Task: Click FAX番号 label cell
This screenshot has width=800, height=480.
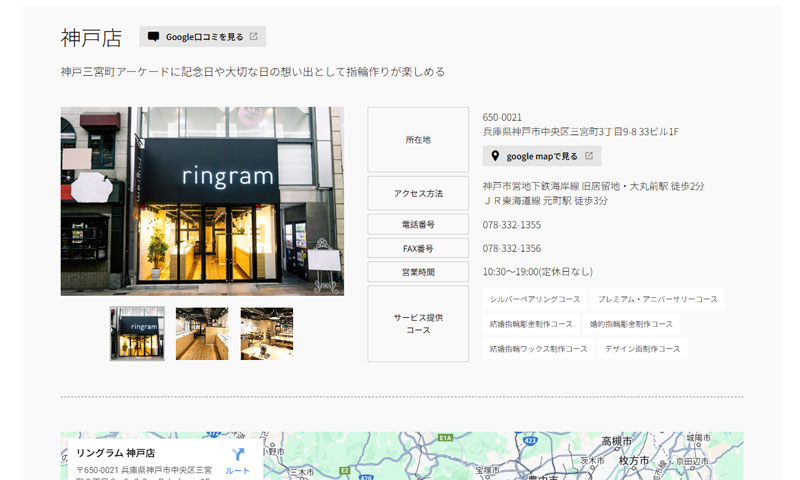Action: tap(418, 248)
